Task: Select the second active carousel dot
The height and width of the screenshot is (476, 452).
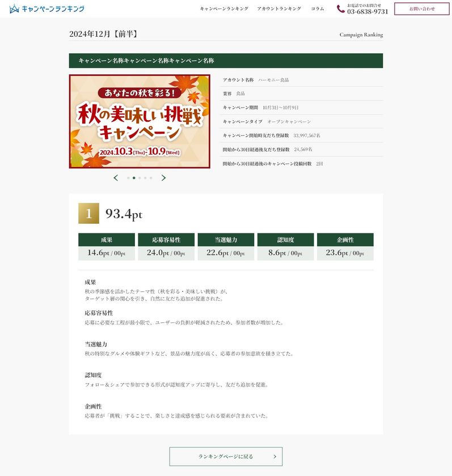Action: (134, 178)
